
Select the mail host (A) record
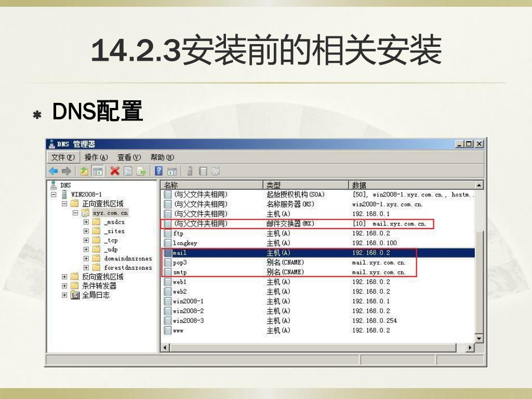pos(318,253)
